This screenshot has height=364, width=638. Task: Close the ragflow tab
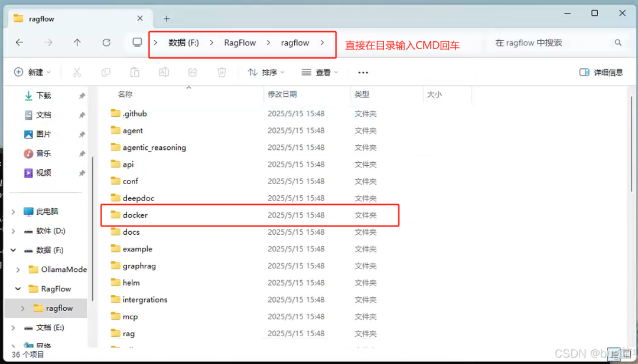[x=140, y=18]
